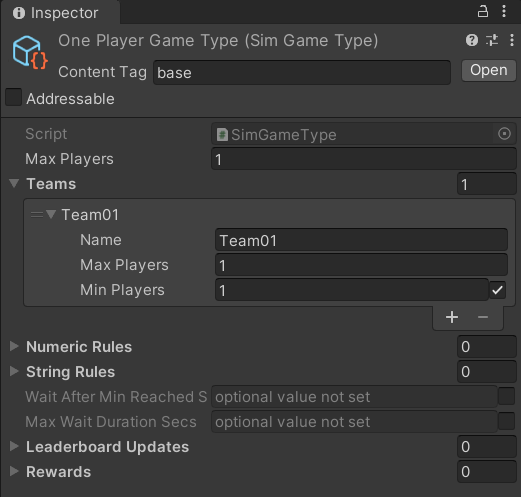Open the Inspector tab's three-dot menu
The height and width of the screenshot is (497, 521).
(504, 11)
